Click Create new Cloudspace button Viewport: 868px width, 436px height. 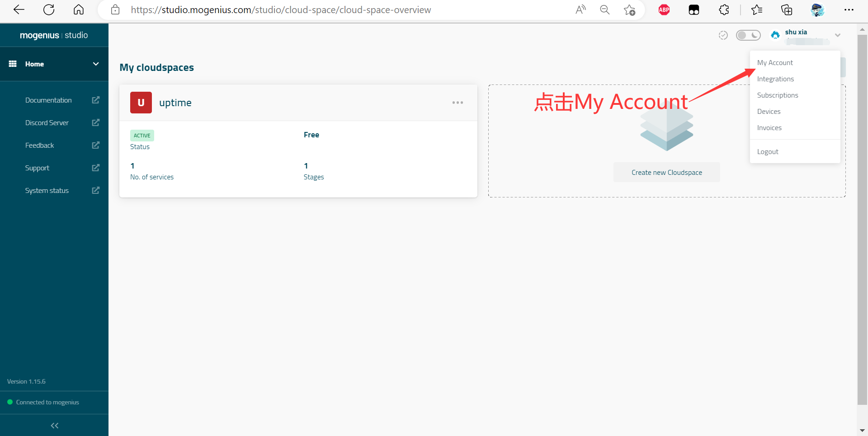click(x=666, y=173)
